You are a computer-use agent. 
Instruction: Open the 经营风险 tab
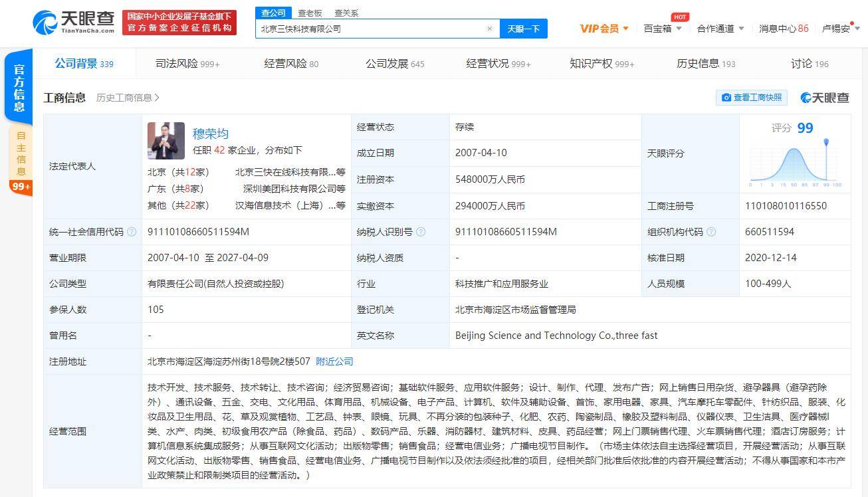click(x=291, y=64)
